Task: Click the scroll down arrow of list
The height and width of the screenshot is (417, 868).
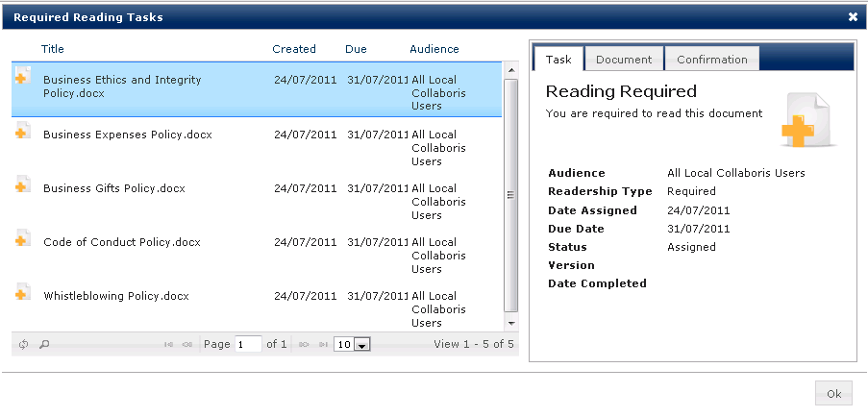Action: coord(510,324)
